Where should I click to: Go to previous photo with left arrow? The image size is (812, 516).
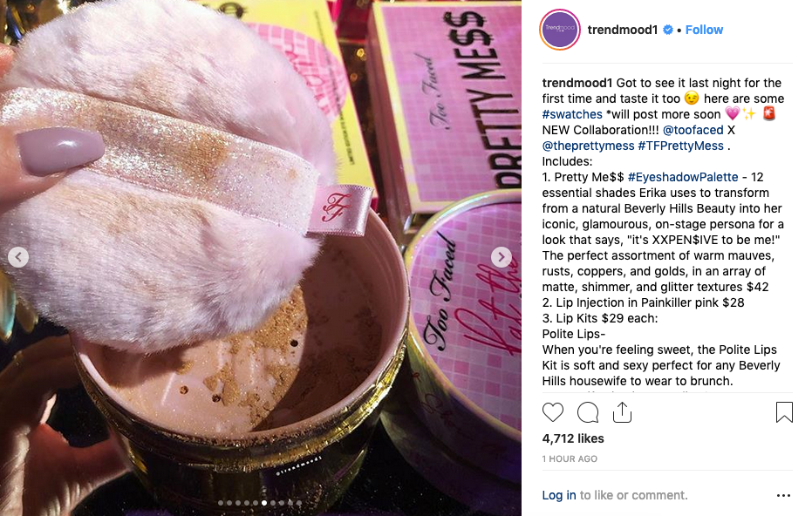pos(18,257)
